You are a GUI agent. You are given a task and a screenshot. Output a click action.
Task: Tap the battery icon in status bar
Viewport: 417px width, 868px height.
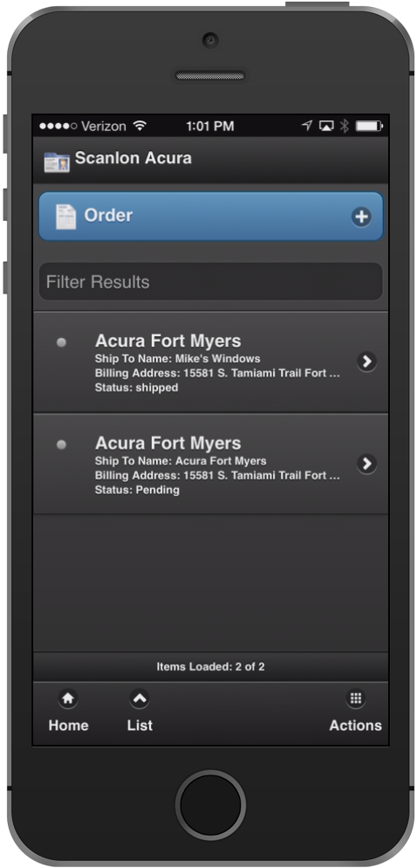tap(369, 127)
